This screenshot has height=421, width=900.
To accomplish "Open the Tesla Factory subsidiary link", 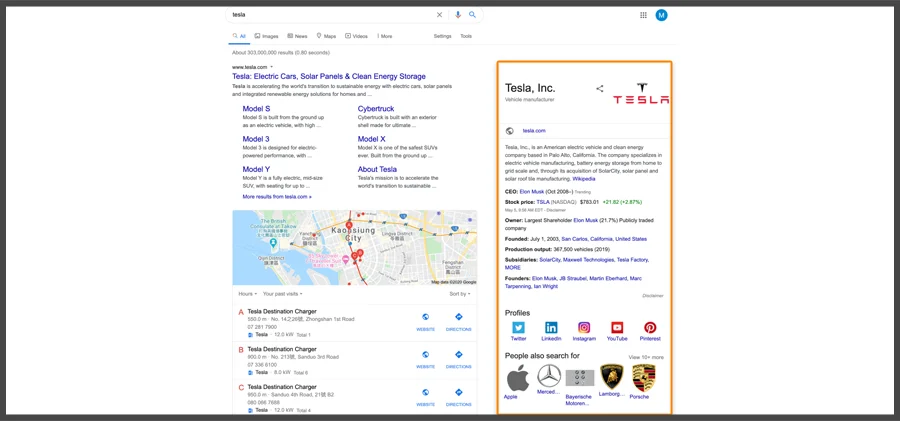I will click(632, 260).
